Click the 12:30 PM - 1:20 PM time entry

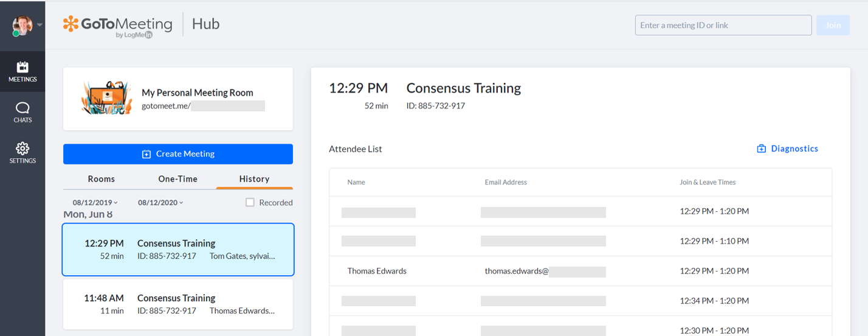(714, 331)
